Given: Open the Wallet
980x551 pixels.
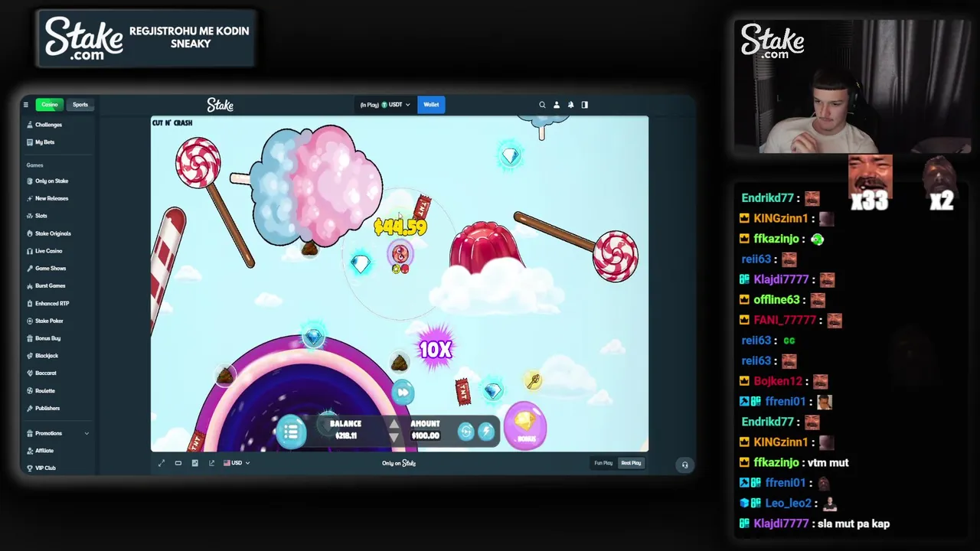Looking at the screenshot, I should click(431, 105).
